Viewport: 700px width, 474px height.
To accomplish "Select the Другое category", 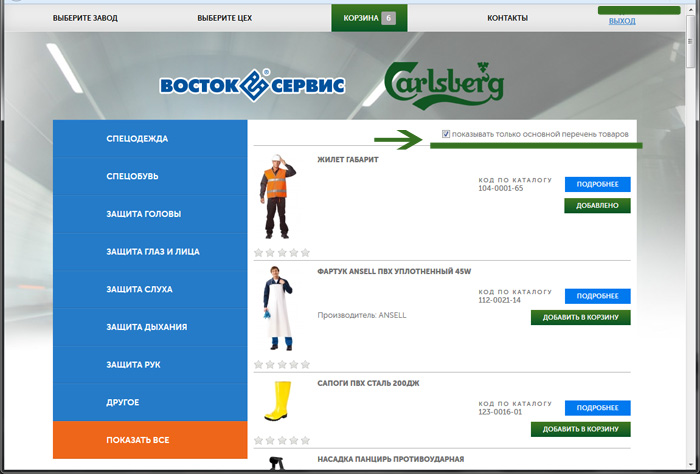I will click(150, 402).
